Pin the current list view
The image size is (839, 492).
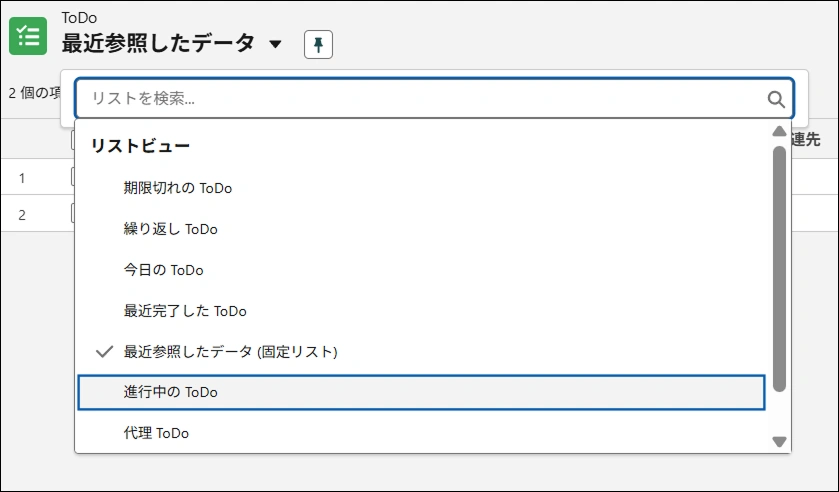point(318,44)
